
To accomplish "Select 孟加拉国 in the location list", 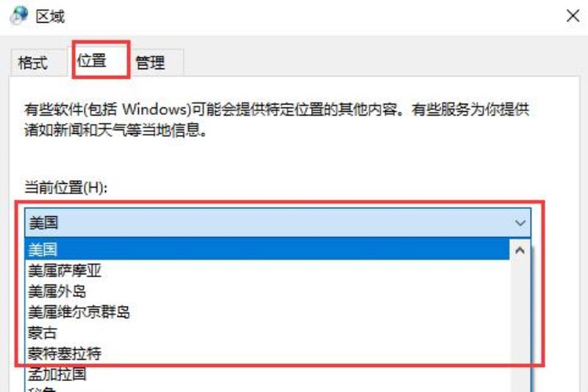I will 267,374.
